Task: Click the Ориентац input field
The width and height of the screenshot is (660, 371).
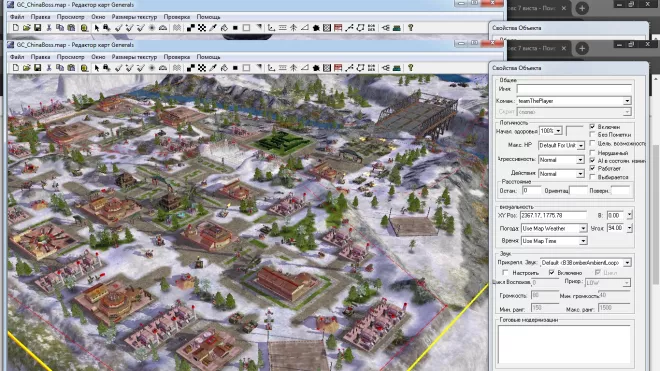Action: coord(578,191)
